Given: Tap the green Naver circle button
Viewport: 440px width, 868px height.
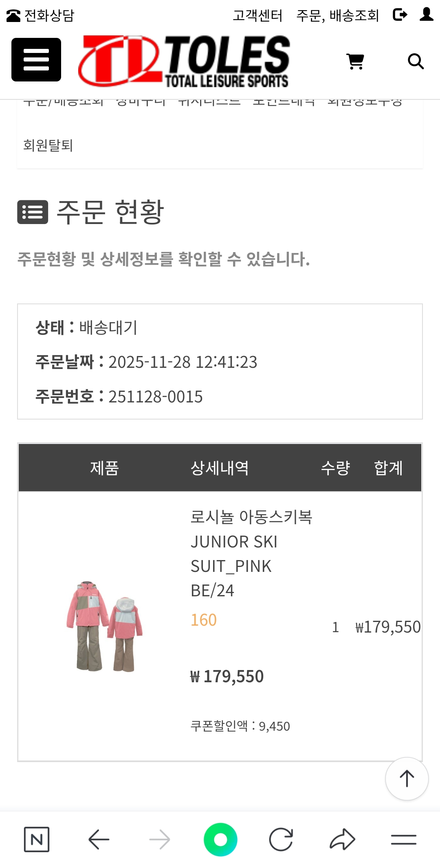Looking at the screenshot, I should tap(220, 839).
